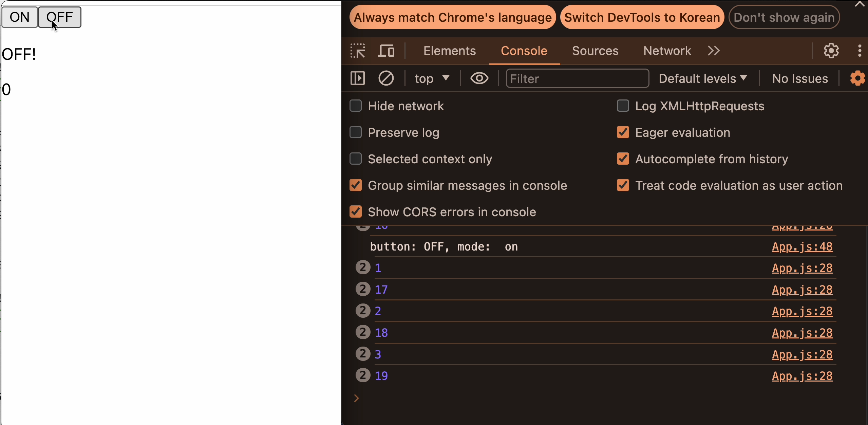Click the ON button on page
The height and width of the screenshot is (425, 868).
pos(20,17)
